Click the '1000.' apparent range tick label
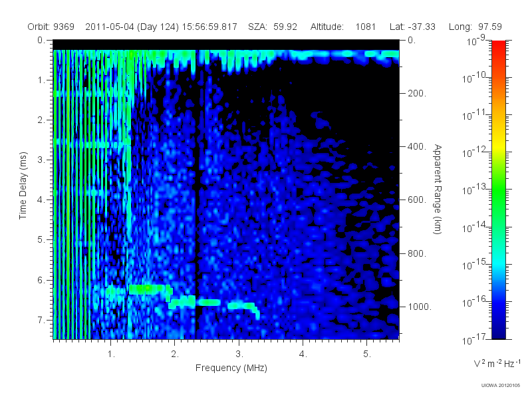 pyautogui.click(x=420, y=307)
